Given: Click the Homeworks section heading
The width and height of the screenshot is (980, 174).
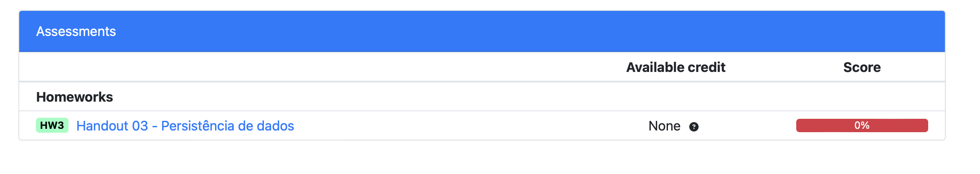Looking at the screenshot, I should (x=74, y=97).
